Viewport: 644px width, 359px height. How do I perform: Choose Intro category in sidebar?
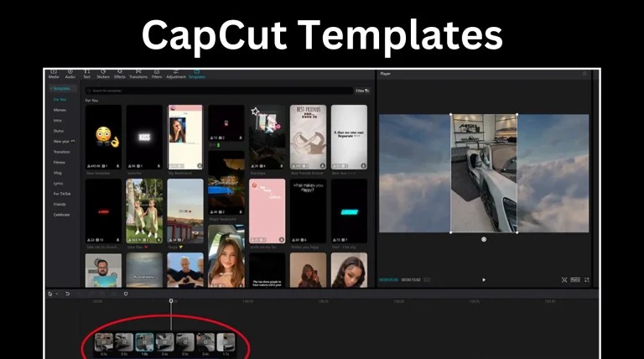[x=58, y=120]
